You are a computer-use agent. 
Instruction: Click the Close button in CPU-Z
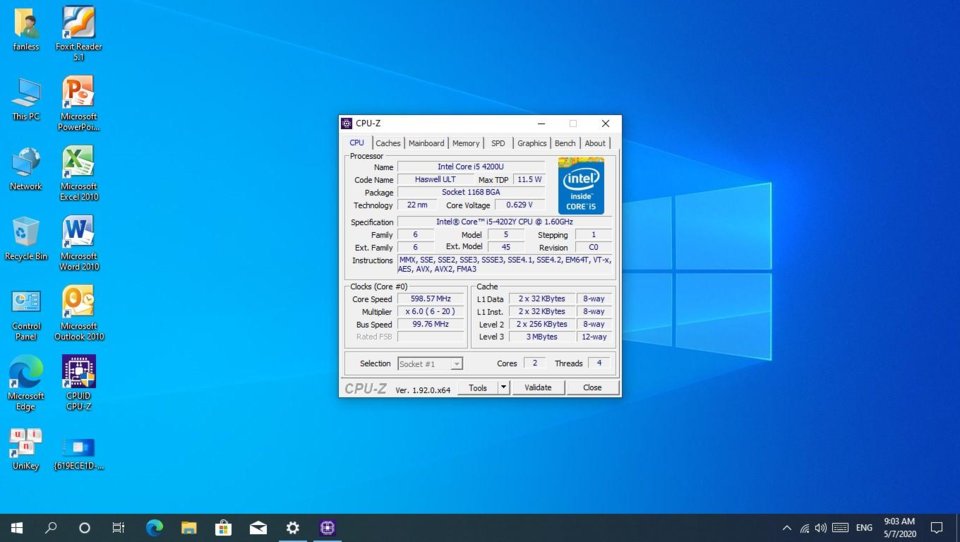pos(592,387)
